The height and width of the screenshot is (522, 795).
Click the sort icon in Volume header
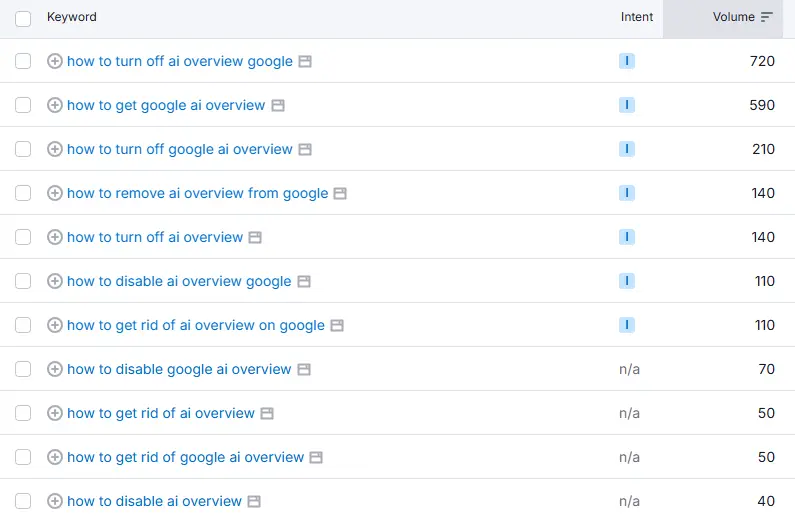767,17
